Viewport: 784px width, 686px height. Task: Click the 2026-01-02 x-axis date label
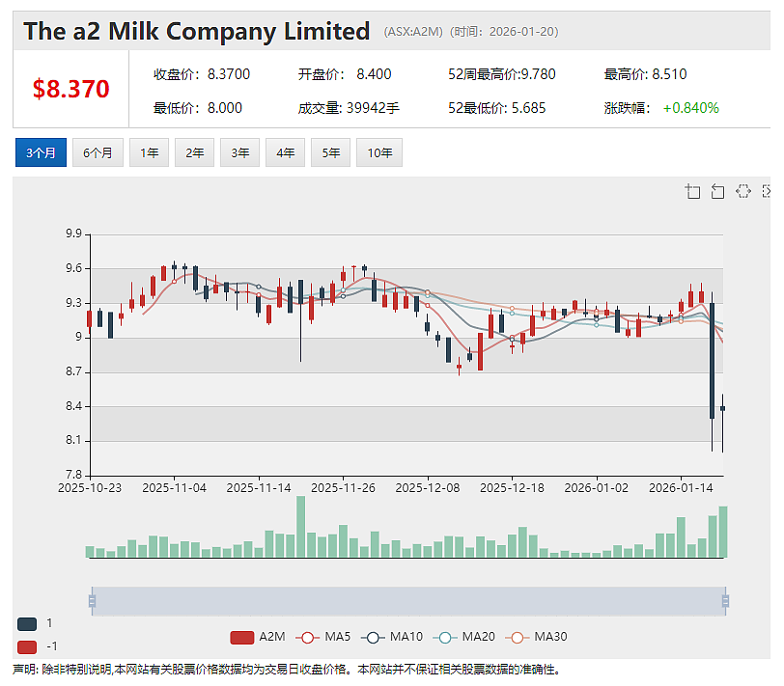click(597, 488)
